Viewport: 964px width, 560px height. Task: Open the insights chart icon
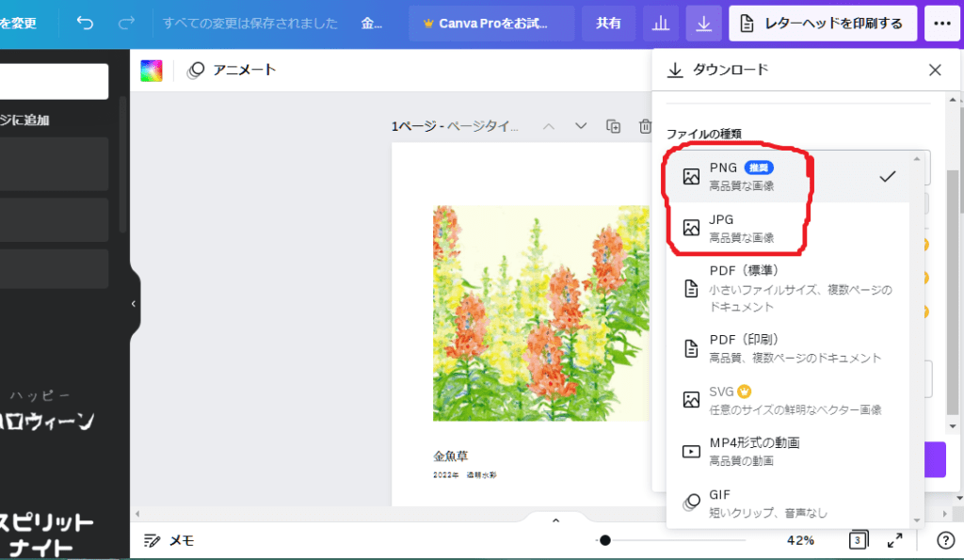pyautogui.click(x=661, y=24)
